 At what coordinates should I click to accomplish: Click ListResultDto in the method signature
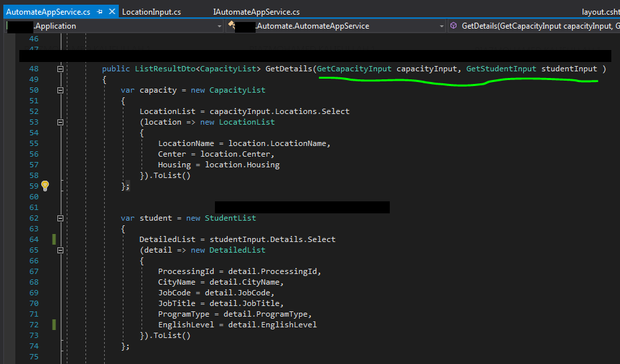[x=165, y=69]
